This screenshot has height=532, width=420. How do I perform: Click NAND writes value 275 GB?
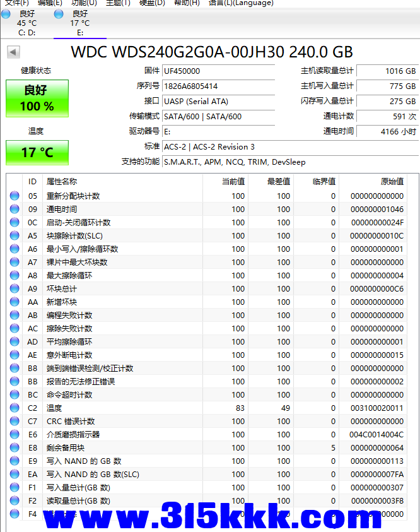[x=387, y=102]
